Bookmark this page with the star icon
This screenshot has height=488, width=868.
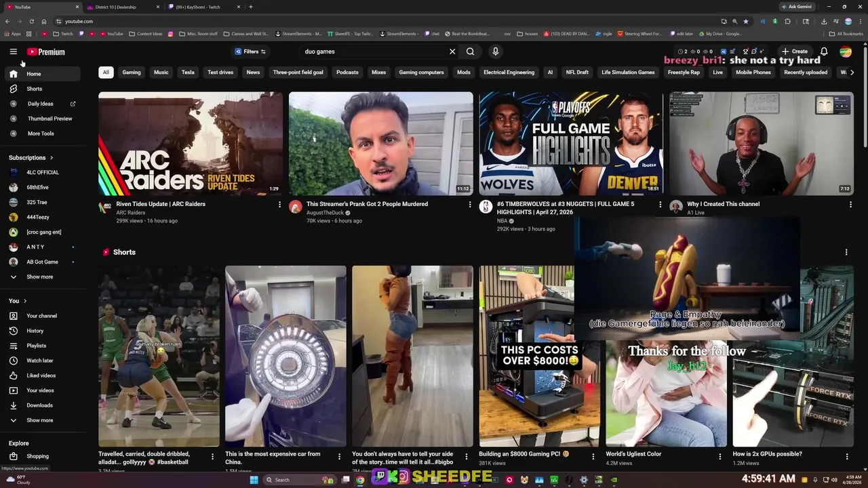tap(745, 21)
